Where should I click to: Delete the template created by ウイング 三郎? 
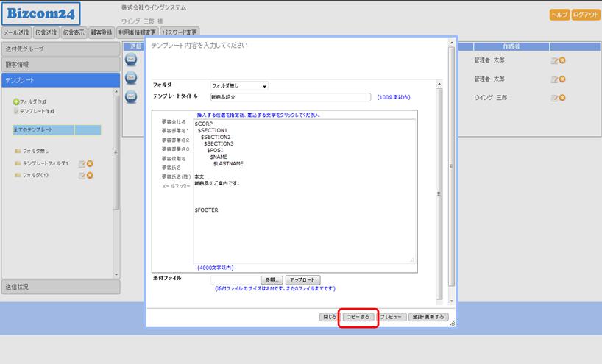[562, 98]
